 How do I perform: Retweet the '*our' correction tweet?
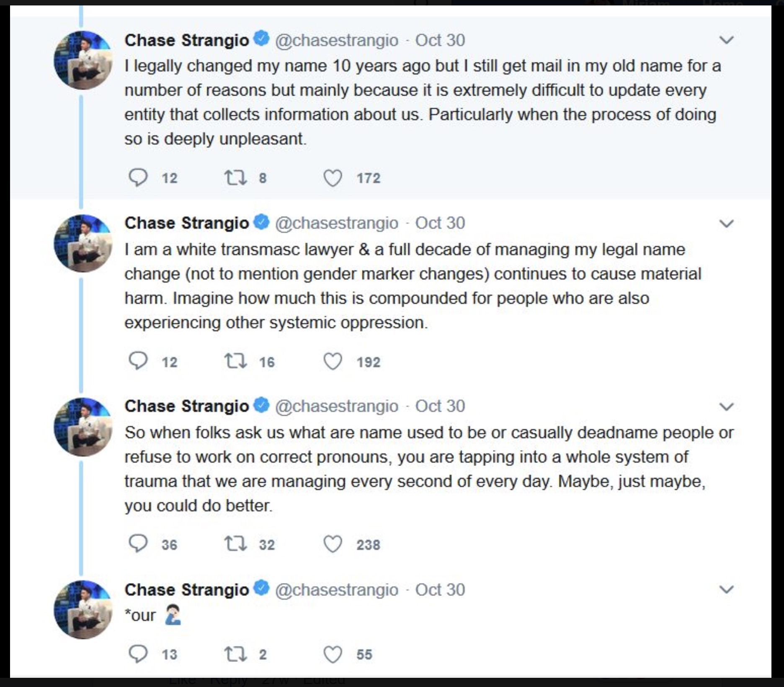[x=235, y=654]
